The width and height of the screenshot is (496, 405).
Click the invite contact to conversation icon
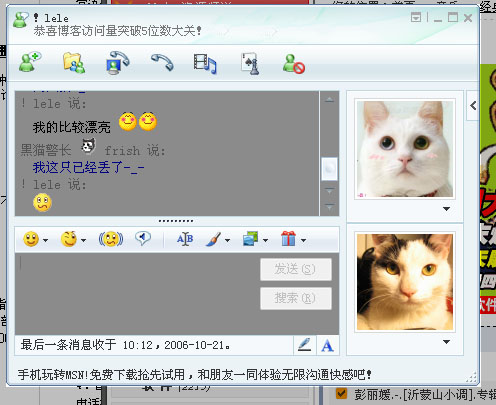click(30, 62)
